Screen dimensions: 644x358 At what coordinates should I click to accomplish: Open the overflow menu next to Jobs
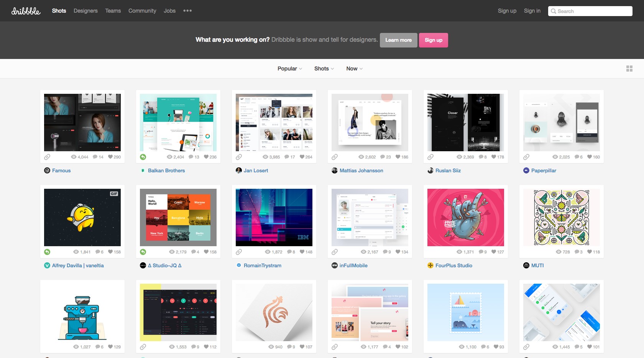pyautogui.click(x=188, y=11)
